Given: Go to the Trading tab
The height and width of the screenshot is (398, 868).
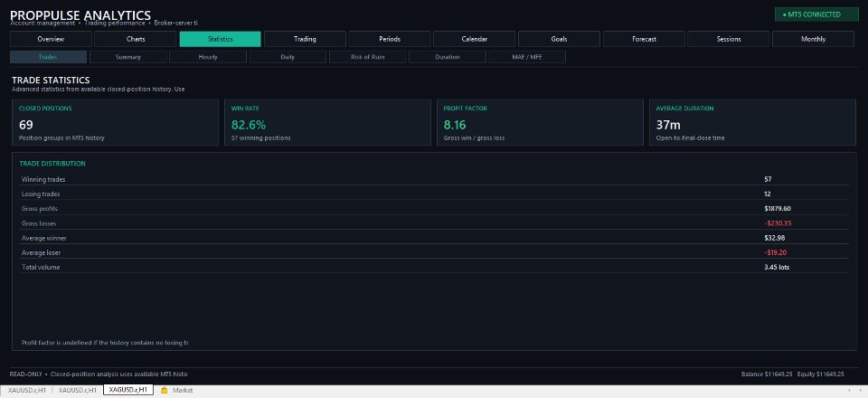Looking at the screenshot, I should (x=305, y=39).
